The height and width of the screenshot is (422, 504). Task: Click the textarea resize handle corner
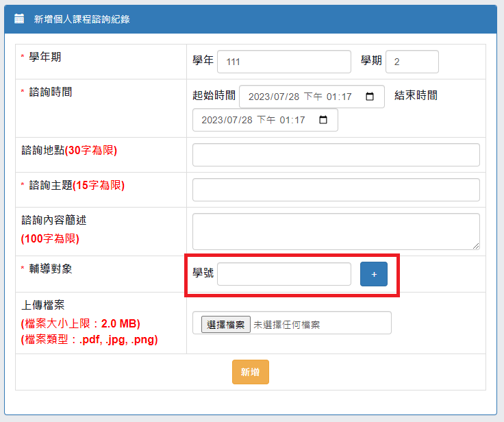(x=476, y=246)
